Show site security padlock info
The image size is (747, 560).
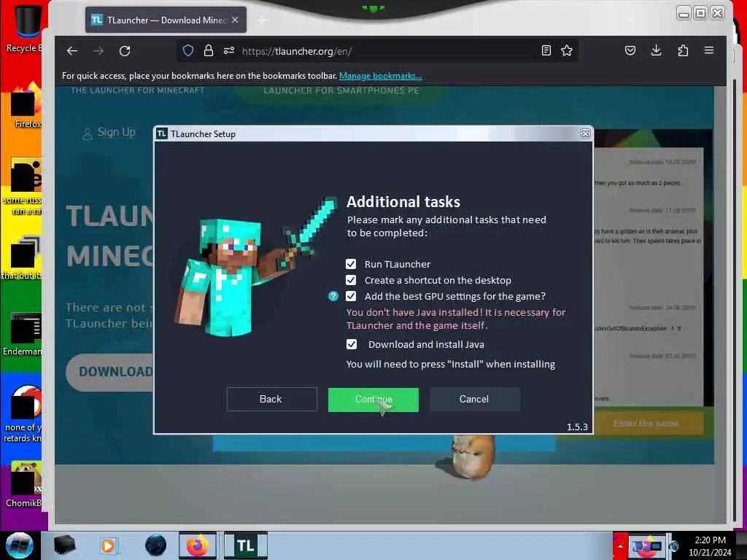pos(208,50)
